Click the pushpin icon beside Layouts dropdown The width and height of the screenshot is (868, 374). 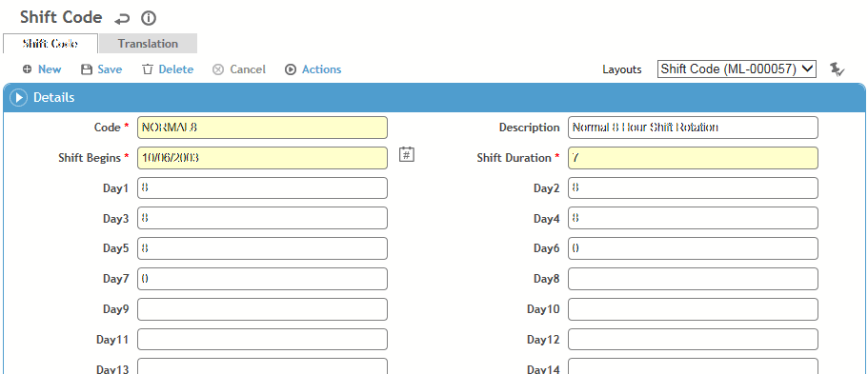(x=837, y=69)
